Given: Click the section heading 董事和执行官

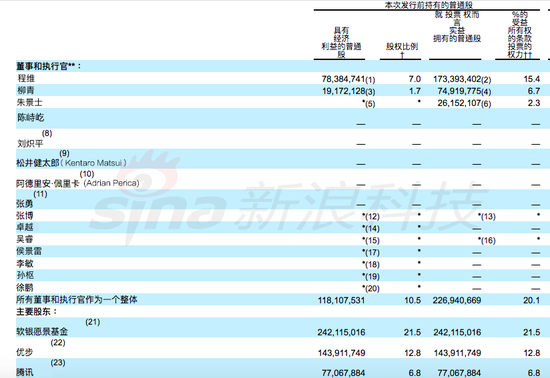Looking at the screenshot, I should (48, 66).
